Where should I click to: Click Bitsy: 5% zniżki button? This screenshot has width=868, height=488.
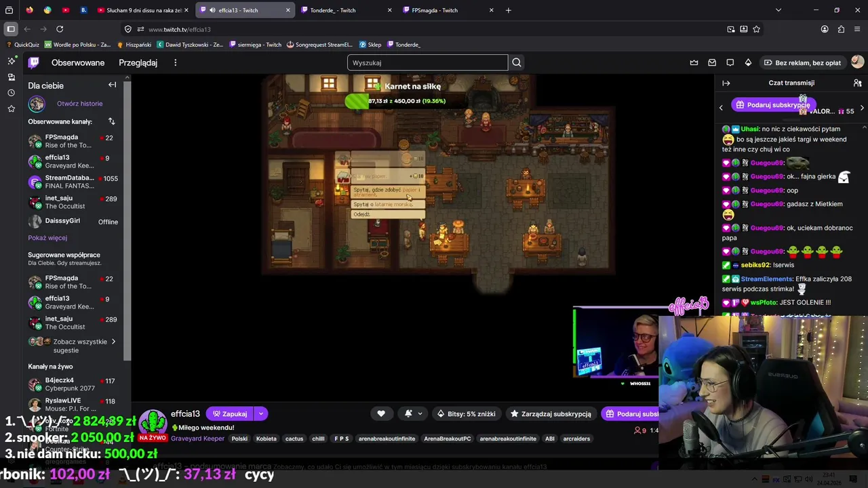466,413
